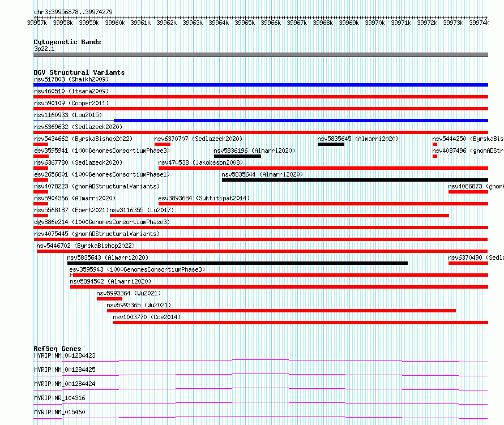Select the MYRIP|NM_001284424 transcript label
Screen dimensions: 504x425
click(65, 384)
